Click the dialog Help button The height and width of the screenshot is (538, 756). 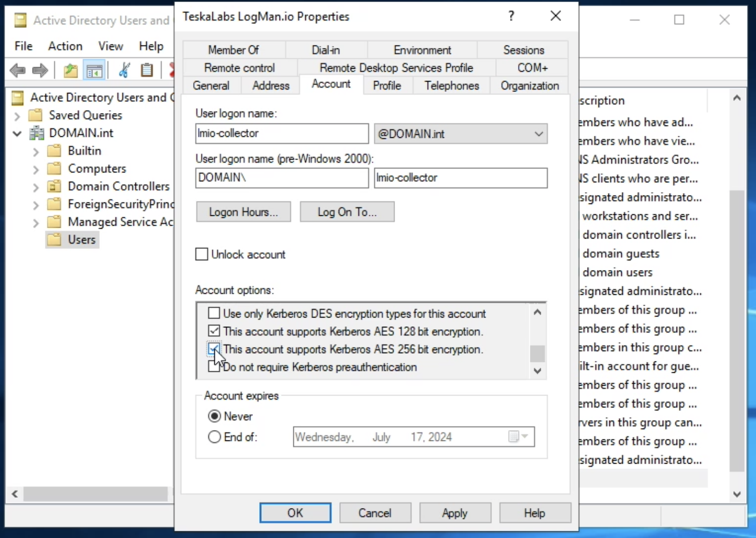click(x=535, y=513)
